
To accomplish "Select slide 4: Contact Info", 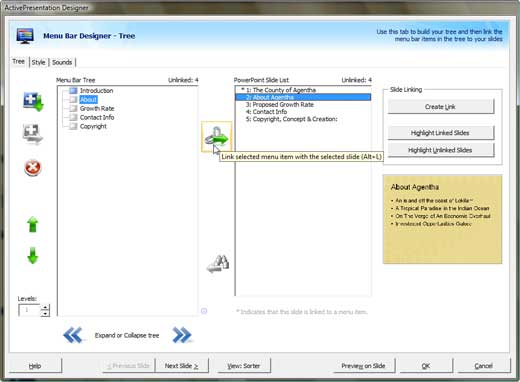I will tap(303, 112).
